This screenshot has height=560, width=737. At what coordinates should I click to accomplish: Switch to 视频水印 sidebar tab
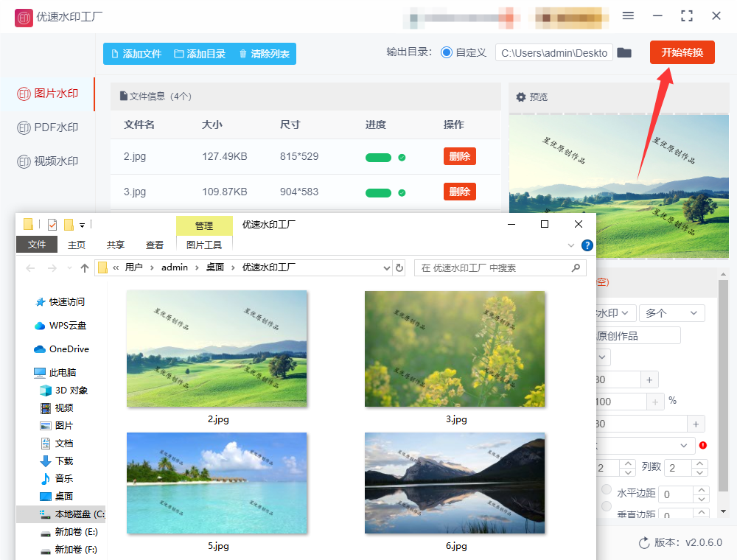click(x=47, y=161)
